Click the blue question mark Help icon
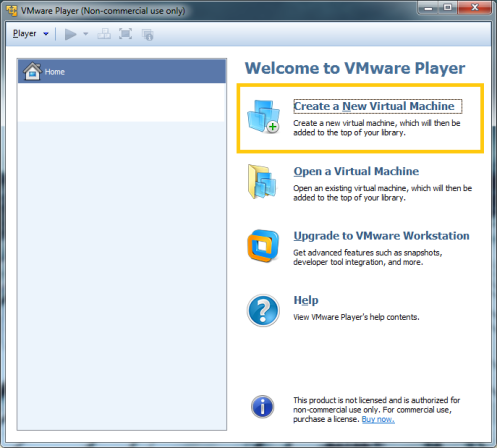The width and height of the screenshot is (497, 448). coord(263,310)
